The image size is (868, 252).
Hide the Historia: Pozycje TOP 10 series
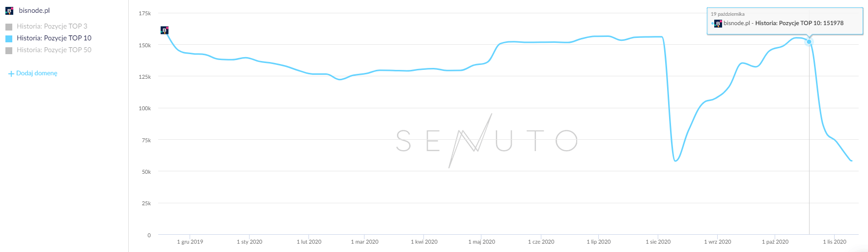54,38
